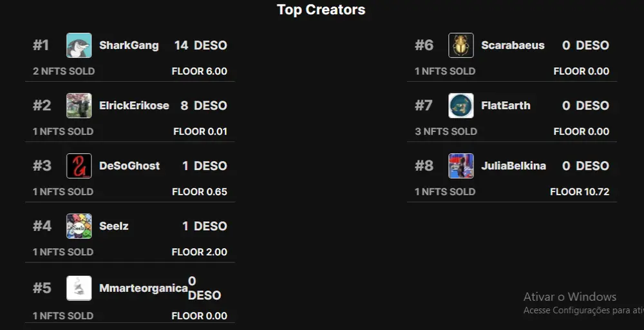Click the ElrickErikose username link
Image resolution: width=644 pixels, height=330 pixels.
coord(134,106)
